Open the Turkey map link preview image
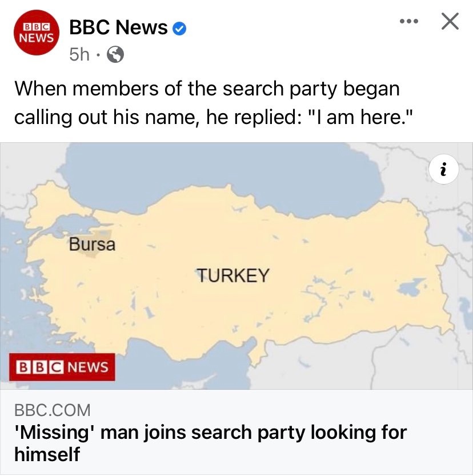 [236, 266]
